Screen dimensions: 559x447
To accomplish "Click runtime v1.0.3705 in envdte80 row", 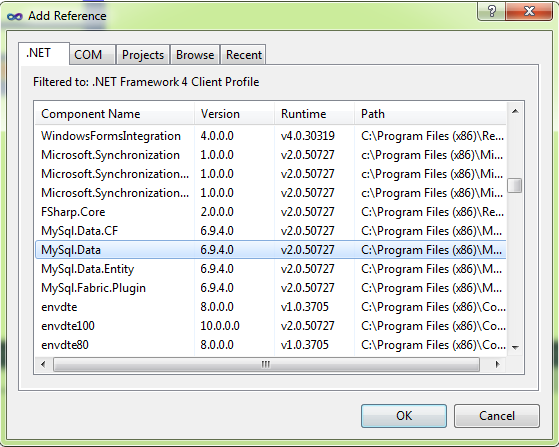I will pyautogui.click(x=305, y=345).
